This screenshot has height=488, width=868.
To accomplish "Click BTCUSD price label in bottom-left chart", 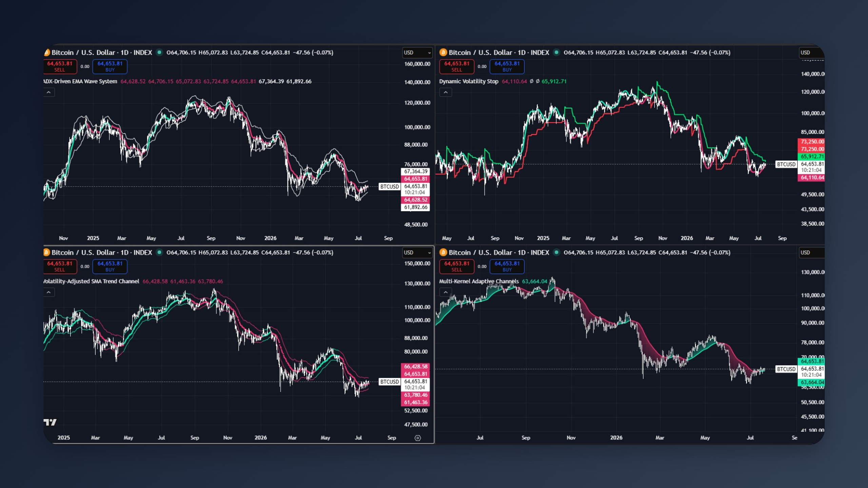I will [389, 382].
